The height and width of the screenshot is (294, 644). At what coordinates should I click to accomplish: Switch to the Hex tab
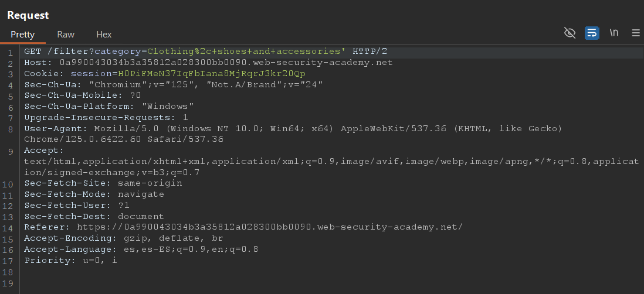click(x=104, y=35)
